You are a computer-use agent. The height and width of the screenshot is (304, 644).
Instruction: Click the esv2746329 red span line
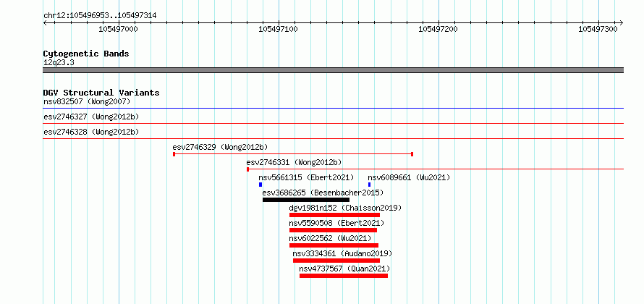(x=293, y=154)
